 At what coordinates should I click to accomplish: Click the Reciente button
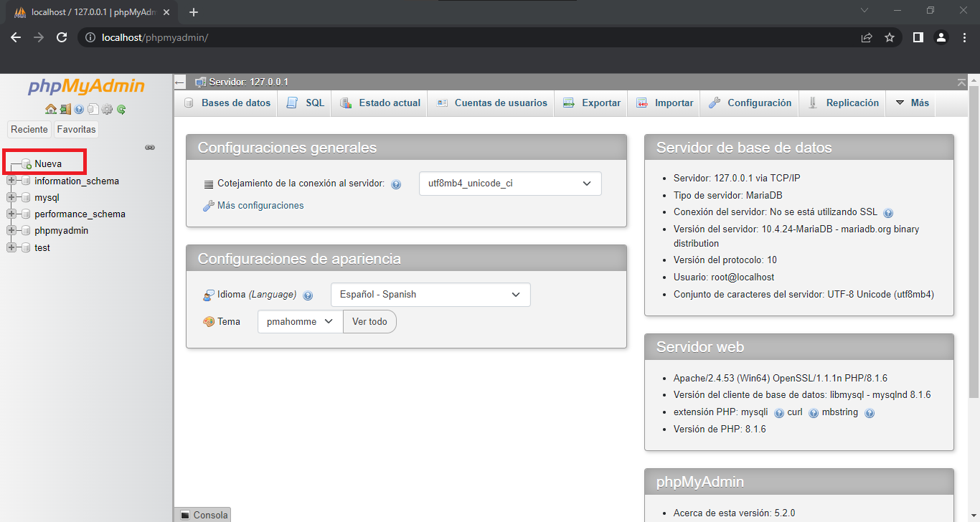click(29, 130)
